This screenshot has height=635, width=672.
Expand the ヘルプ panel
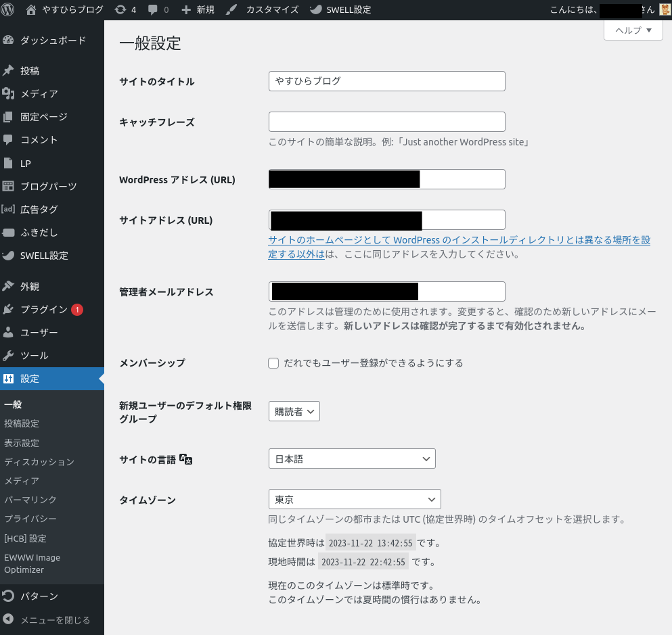click(633, 30)
